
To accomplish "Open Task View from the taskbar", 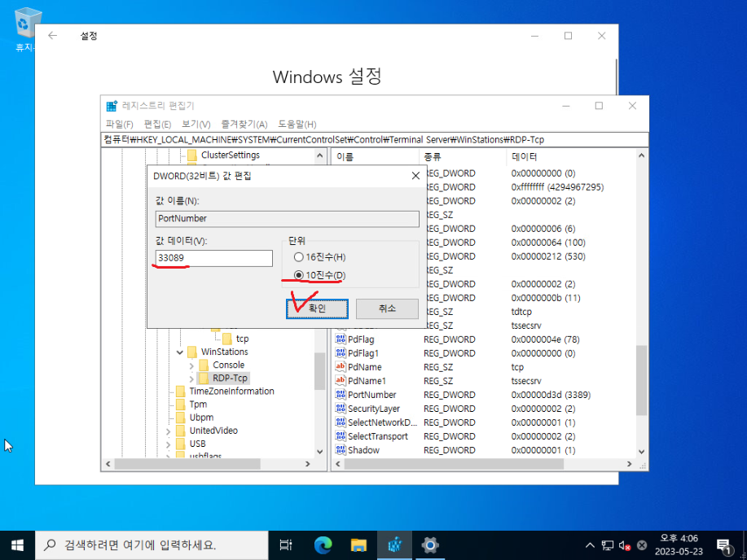I will pos(286,545).
